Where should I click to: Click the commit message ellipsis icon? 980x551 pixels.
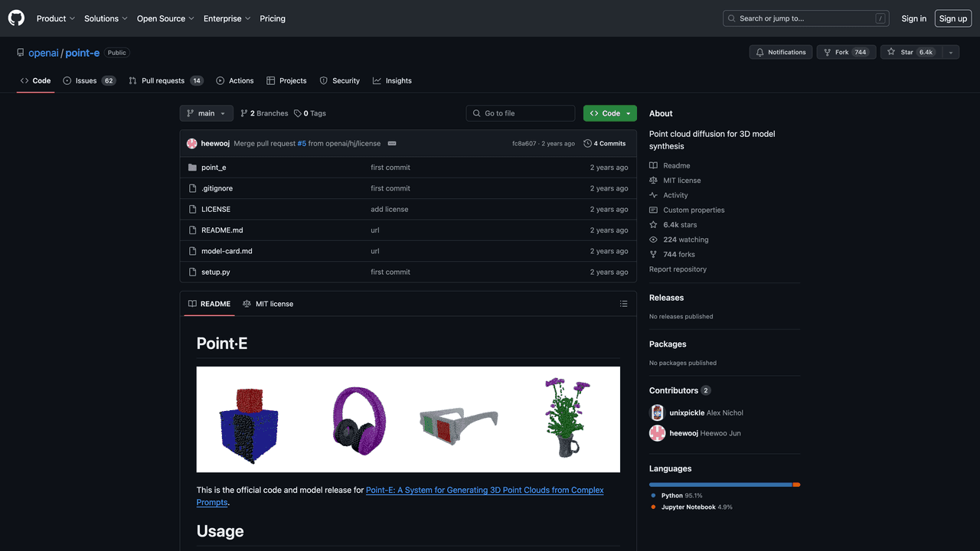click(392, 144)
